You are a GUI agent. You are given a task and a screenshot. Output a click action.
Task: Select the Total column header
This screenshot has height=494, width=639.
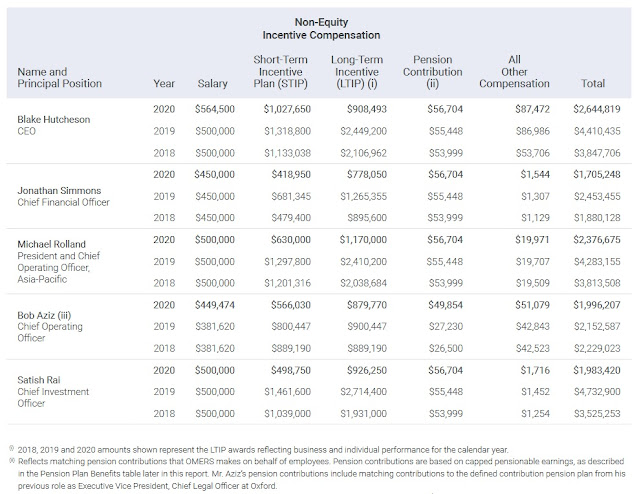(593, 84)
